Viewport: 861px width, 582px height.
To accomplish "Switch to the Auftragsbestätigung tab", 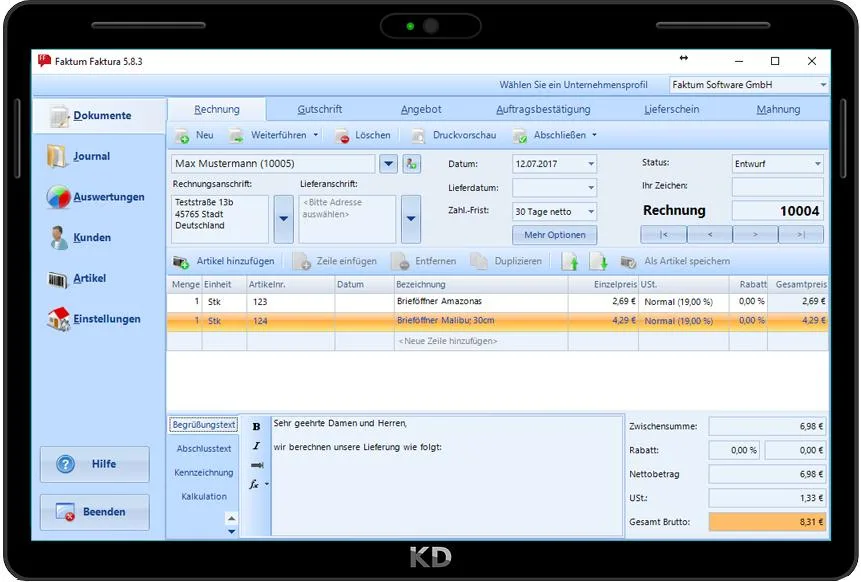I will (x=543, y=110).
